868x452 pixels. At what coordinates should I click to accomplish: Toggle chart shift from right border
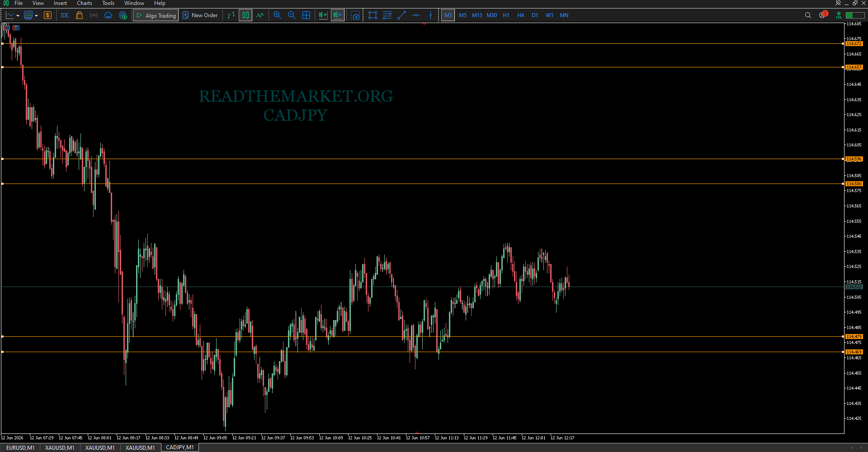(x=338, y=15)
